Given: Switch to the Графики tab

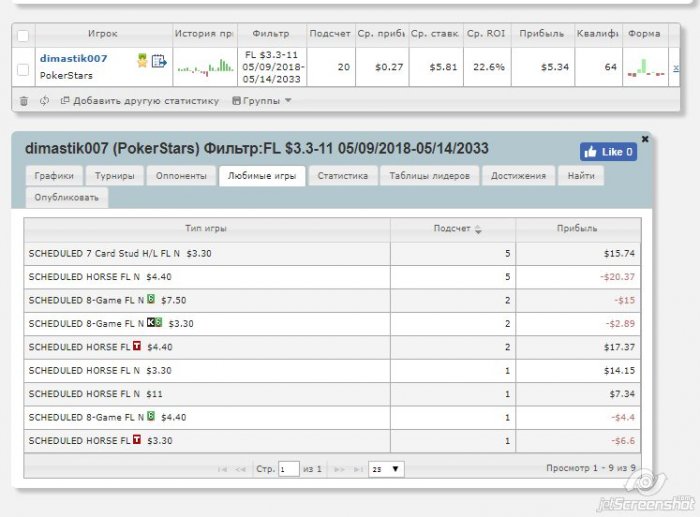Looking at the screenshot, I should (54, 176).
